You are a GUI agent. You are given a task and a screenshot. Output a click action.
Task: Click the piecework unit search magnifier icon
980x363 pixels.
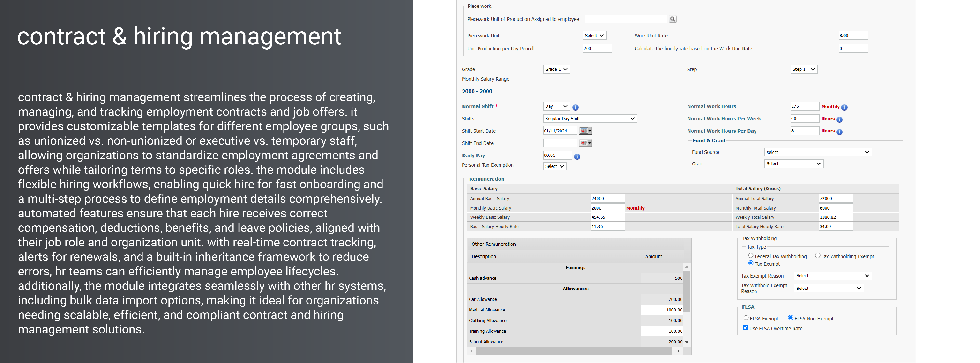point(673,19)
